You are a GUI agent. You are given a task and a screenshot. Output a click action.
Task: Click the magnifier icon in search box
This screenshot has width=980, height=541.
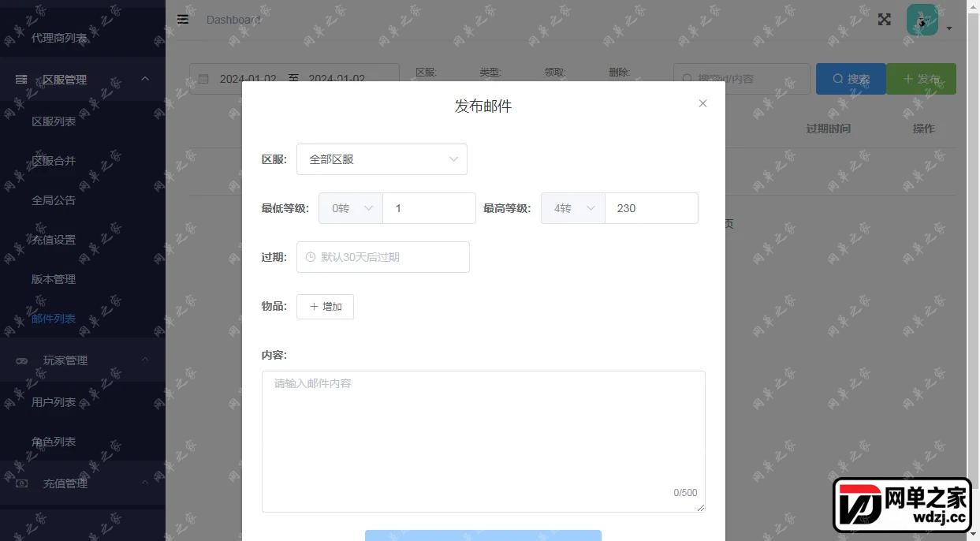pyautogui.click(x=688, y=79)
